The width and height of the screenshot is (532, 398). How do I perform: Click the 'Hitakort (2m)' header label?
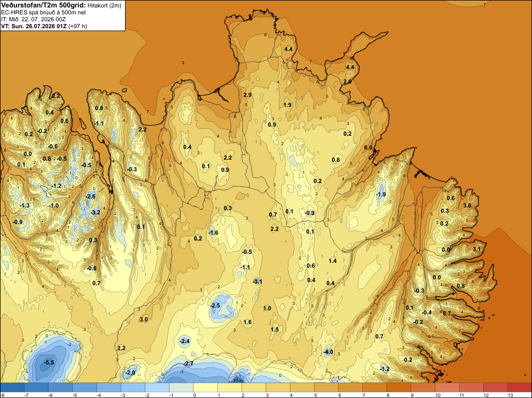104,5
